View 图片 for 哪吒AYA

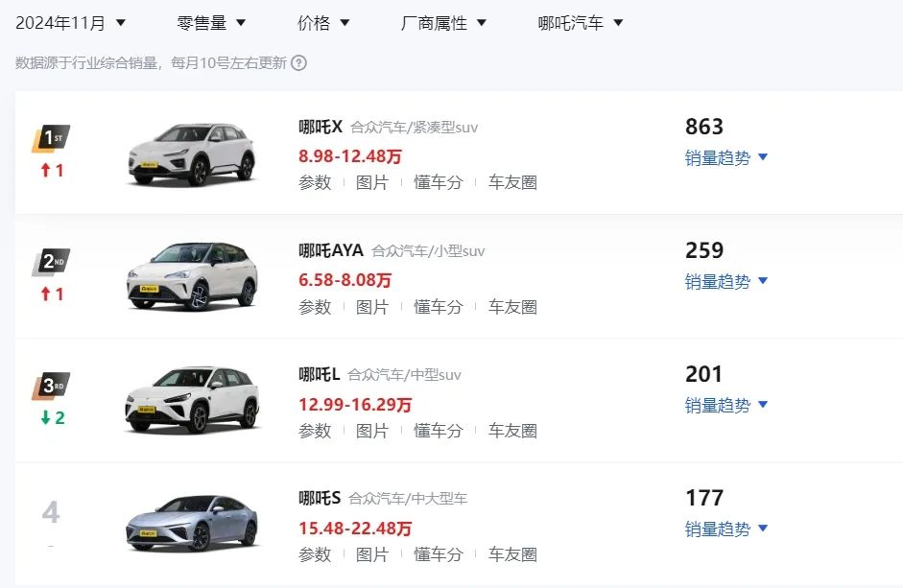[x=372, y=307]
